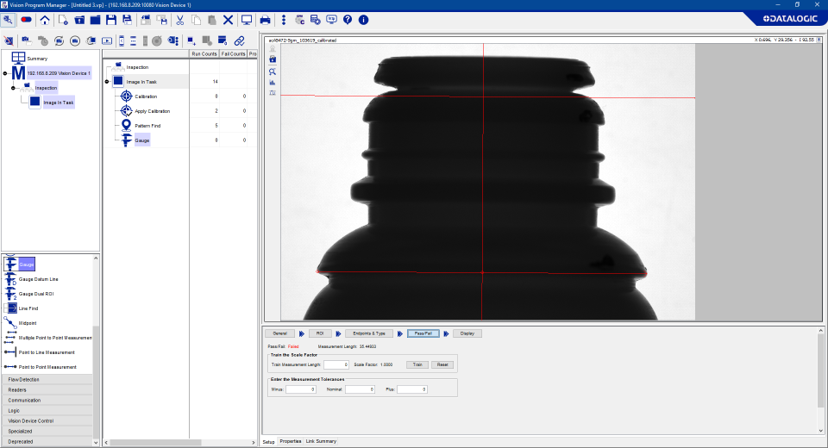Image resolution: width=828 pixels, height=448 pixels.
Task: Click the Home icon in toolbar
Action: coord(45,20)
